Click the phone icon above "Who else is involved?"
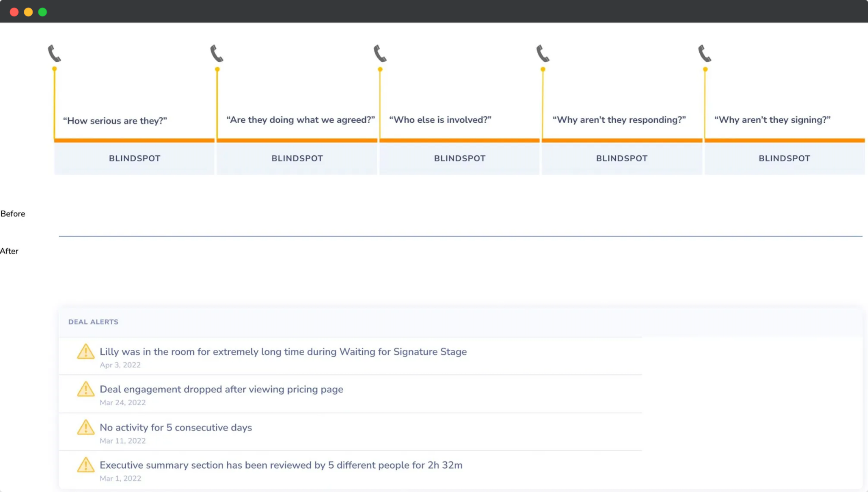868x492 pixels. 380,53
